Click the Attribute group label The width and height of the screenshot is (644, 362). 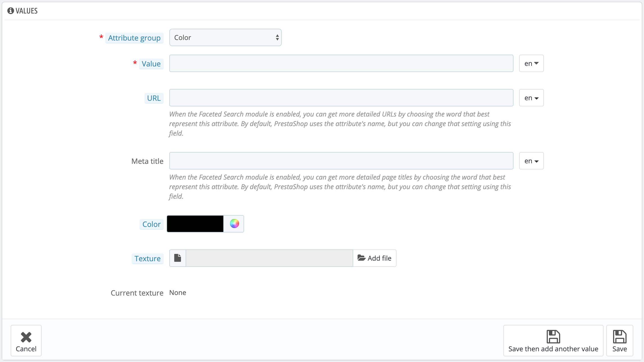pyautogui.click(x=134, y=38)
